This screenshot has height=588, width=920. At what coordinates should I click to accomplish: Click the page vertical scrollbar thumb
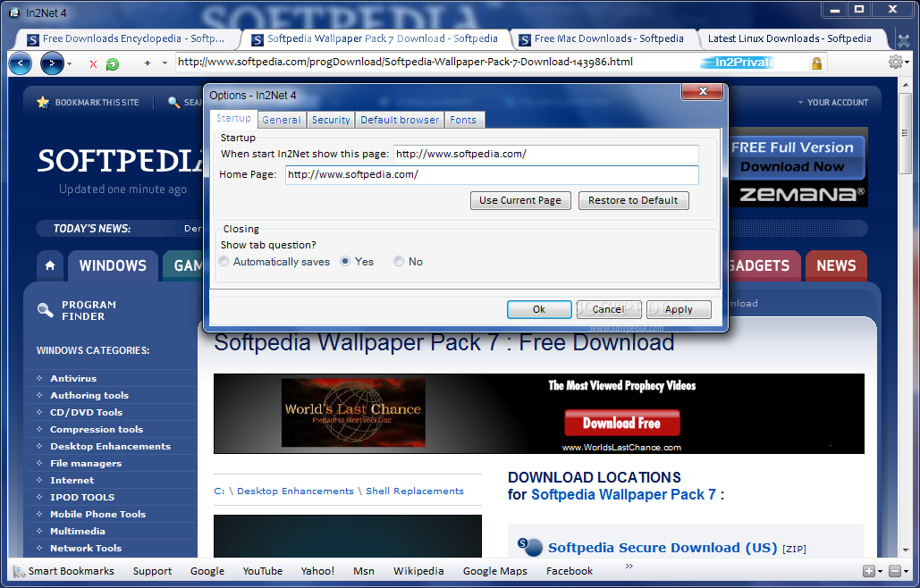coord(905,134)
